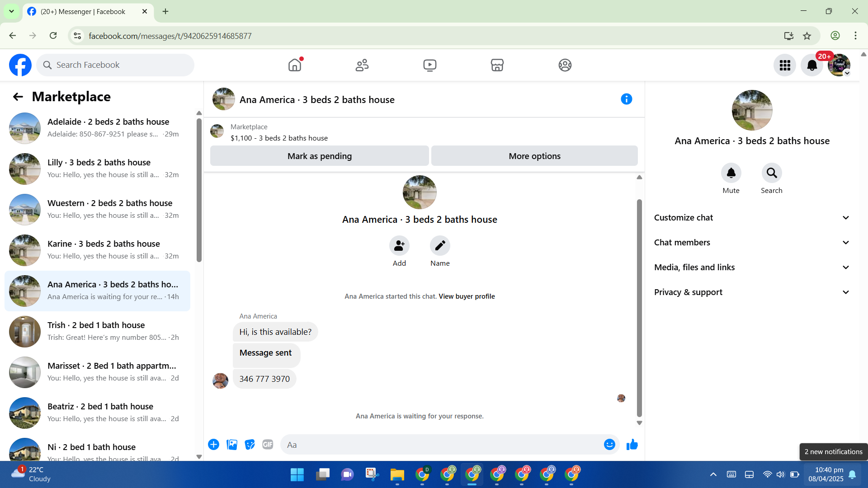
Task: Choose a GIF to send
Action: tap(268, 445)
